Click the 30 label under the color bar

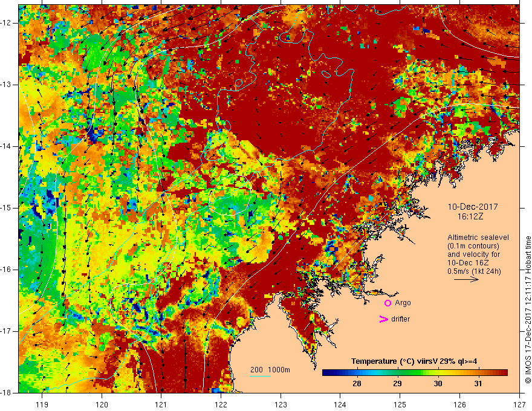(438, 384)
